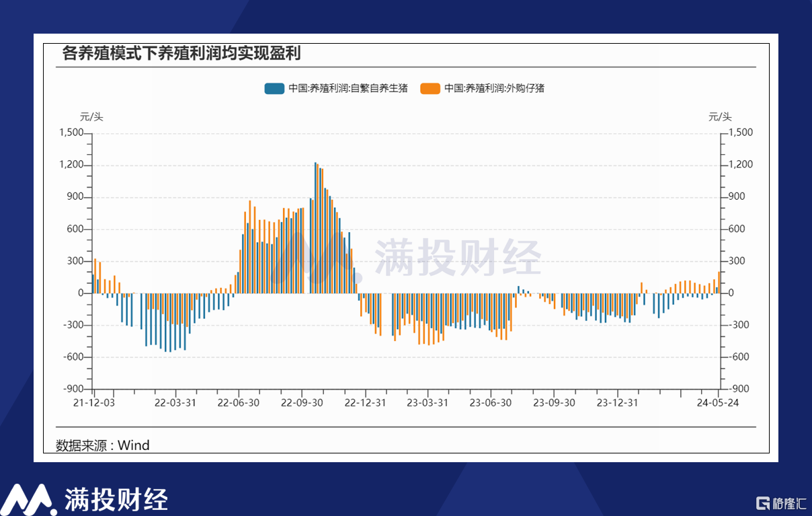
Task: Click the 格隆汇 logo at bottom right
Action: coord(781,503)
